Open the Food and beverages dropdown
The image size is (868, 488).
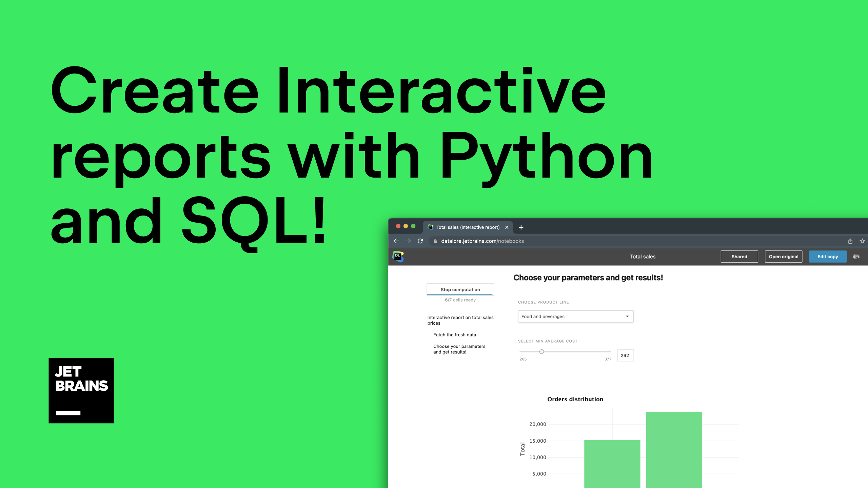pos(576,317)
